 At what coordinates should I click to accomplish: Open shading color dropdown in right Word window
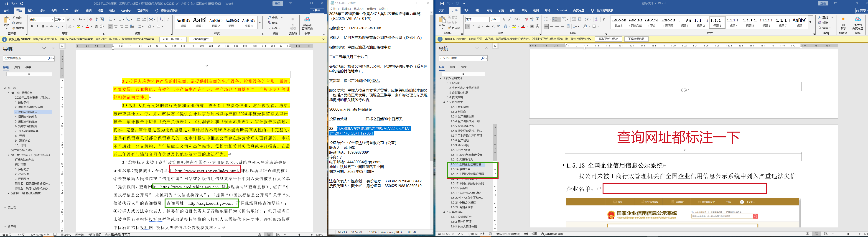(589, 26)
